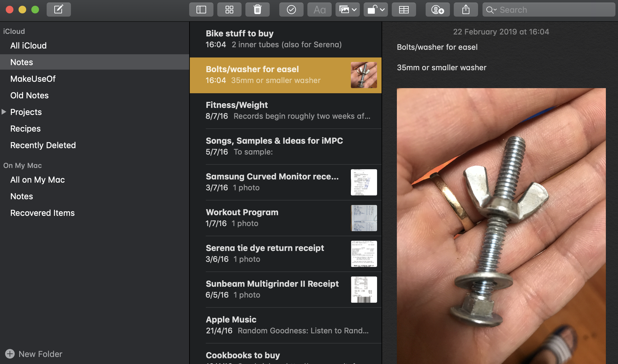Select the 'Bolts/washer for easel' note
The image size is (618, 364).
pos(286,74)
